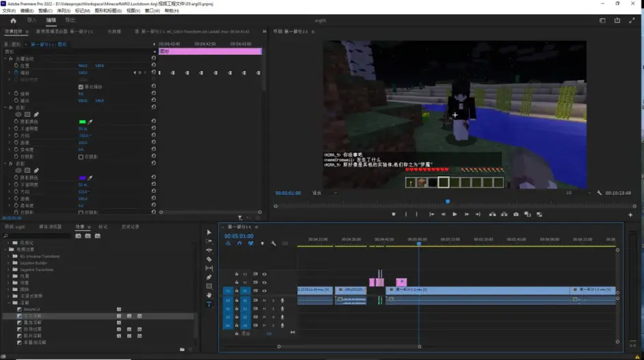The image size is (644, 360).
Task: Mute audio track A1 with M button
Action: [x=265, y=300]
